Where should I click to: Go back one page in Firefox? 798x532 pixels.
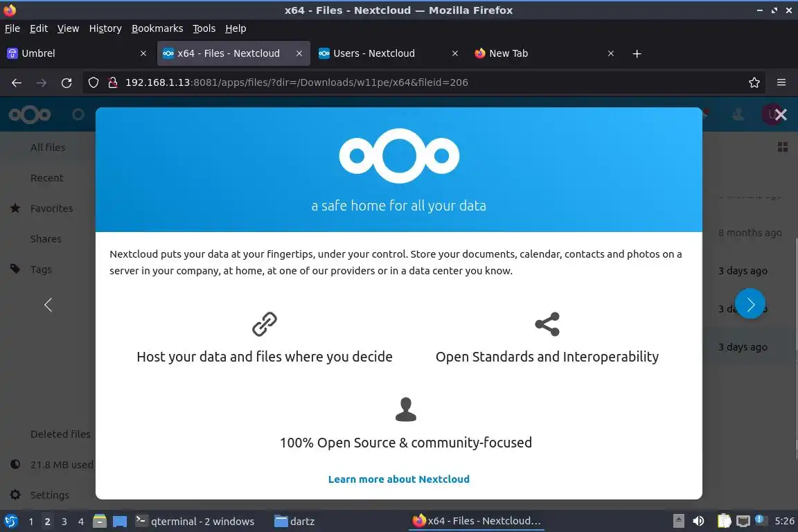click(17, 82)
